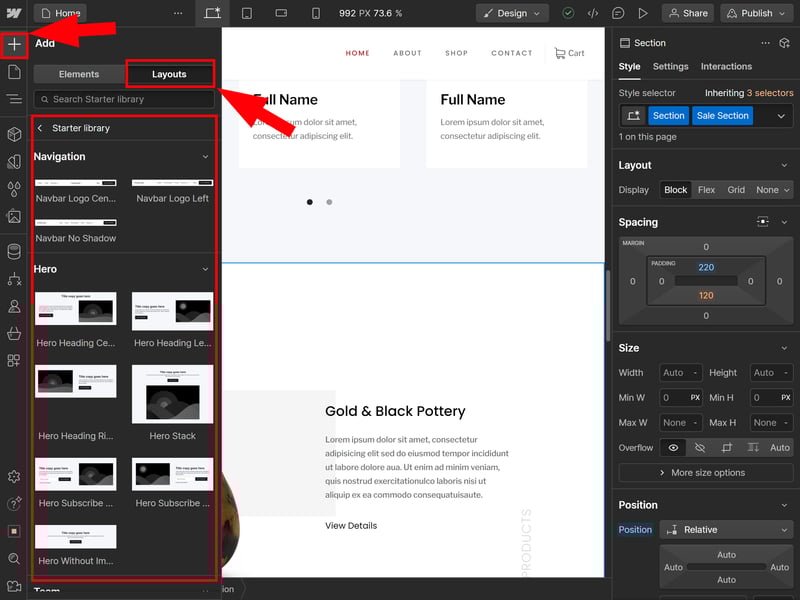Switch to the Interactions tab

click(726, 66)
